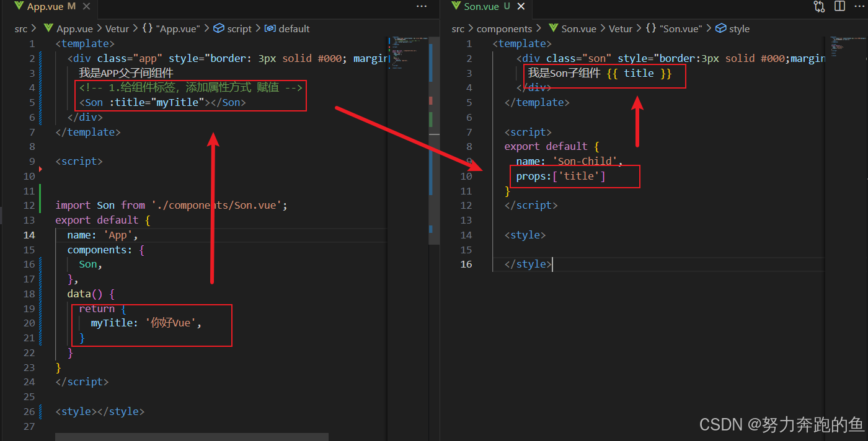This screenshot has width=868, height=441.
Task: Click the closing </style> tag in Son.vue
Action: click(528, 264)
